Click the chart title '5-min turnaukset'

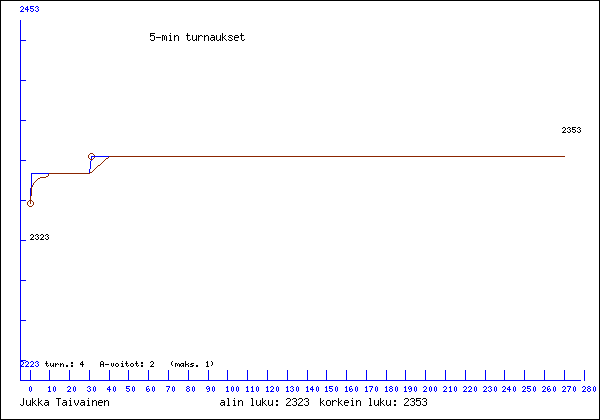coord(197,37)
